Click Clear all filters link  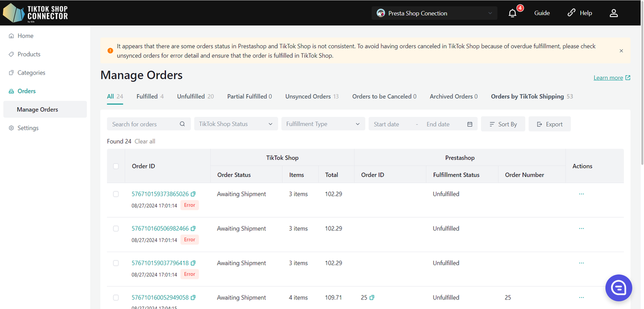click(x=145, y=141)
